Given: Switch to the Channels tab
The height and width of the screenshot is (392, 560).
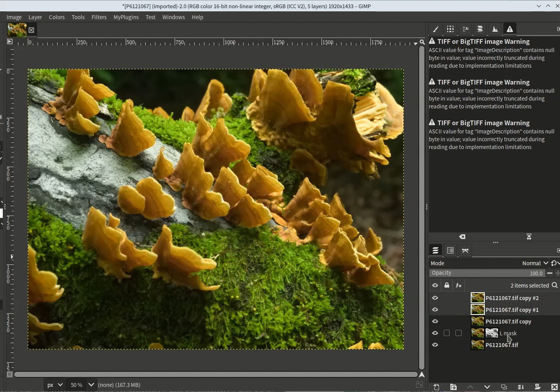Looking at the screenshot, I should (x=450, y=250).
